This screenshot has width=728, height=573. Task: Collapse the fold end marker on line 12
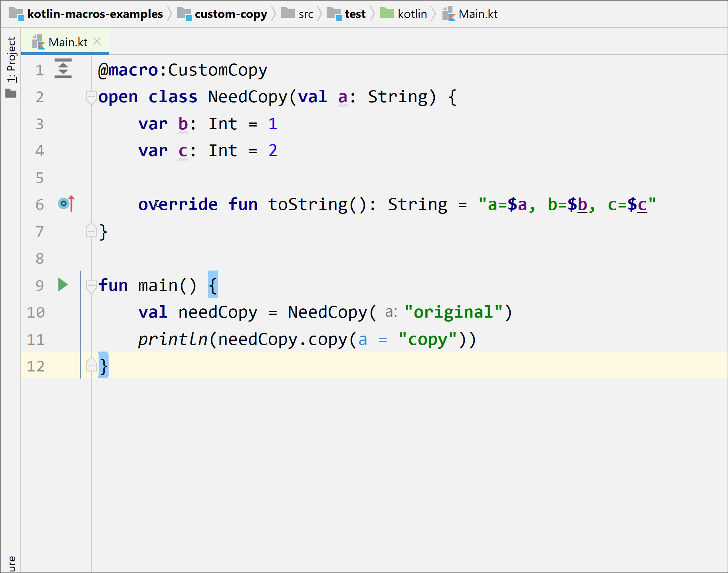coord(91,365)
